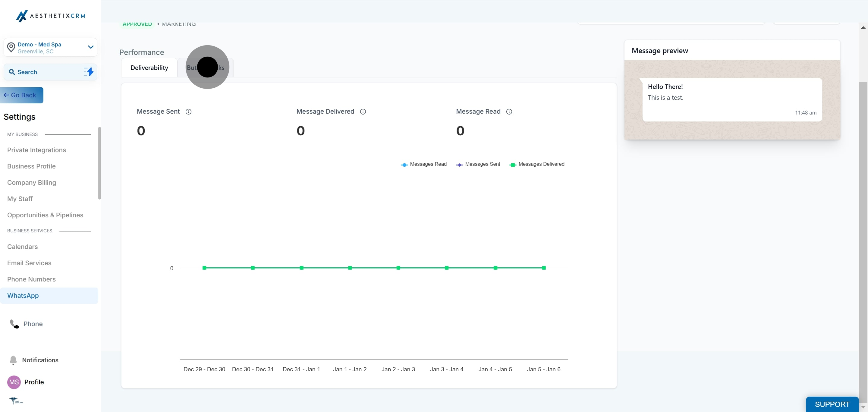Click the lightning bolt quick actions icon
Screen dimensions: 868x412
[x=89, y=72]
